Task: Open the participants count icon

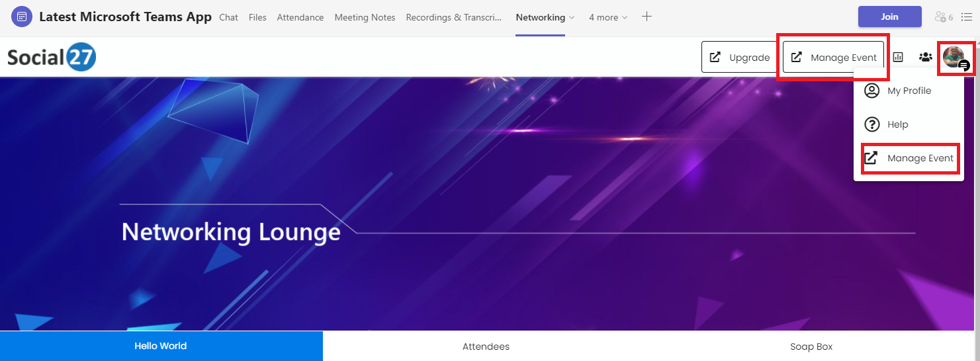Action: [x=944, y=17]
